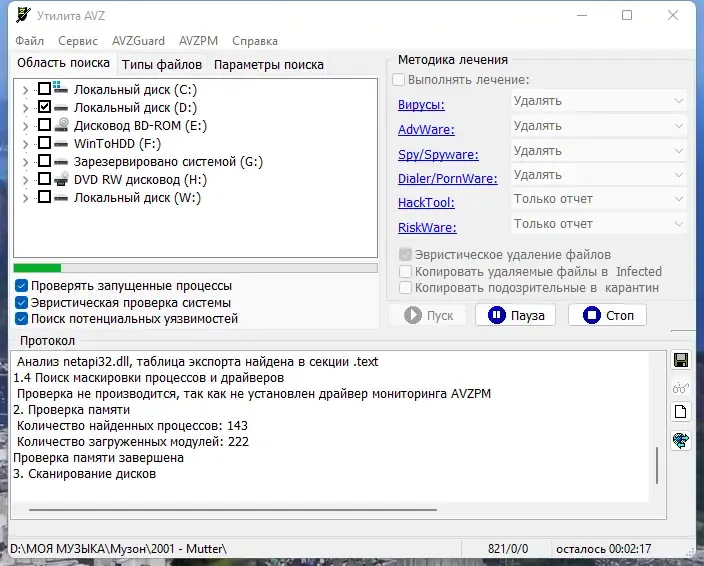The width and height of the screenshot is (704, 566).
Task: Click the Пауза button
Action: 515,315
